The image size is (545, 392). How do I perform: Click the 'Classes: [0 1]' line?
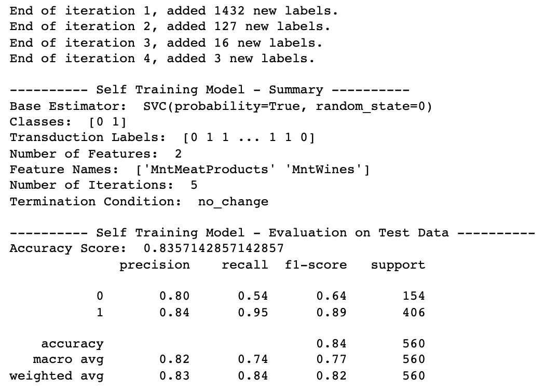(67, 122)
